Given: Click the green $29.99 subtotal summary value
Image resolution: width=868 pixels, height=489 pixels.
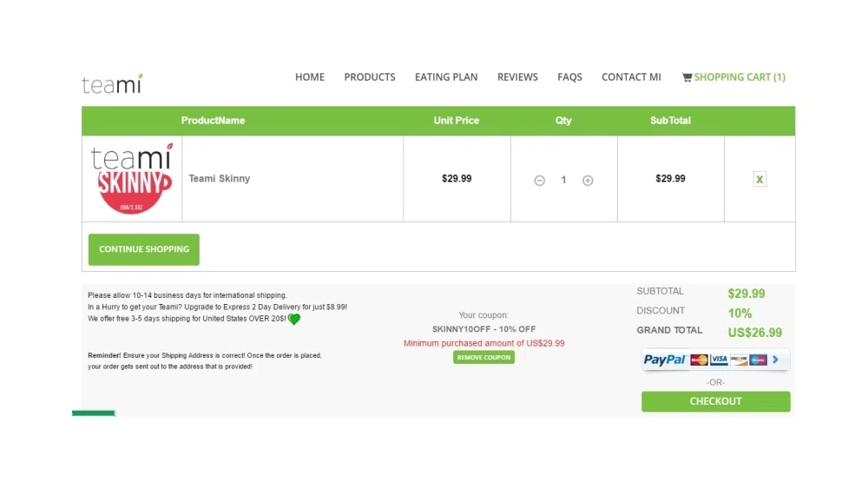Looking at the screenshot, I should [746, 294].
